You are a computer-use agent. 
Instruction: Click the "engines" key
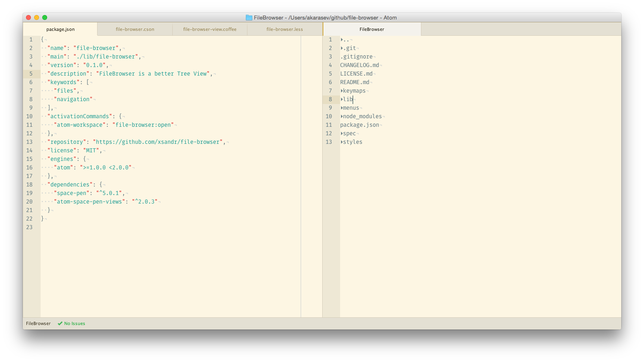(62, 159)
